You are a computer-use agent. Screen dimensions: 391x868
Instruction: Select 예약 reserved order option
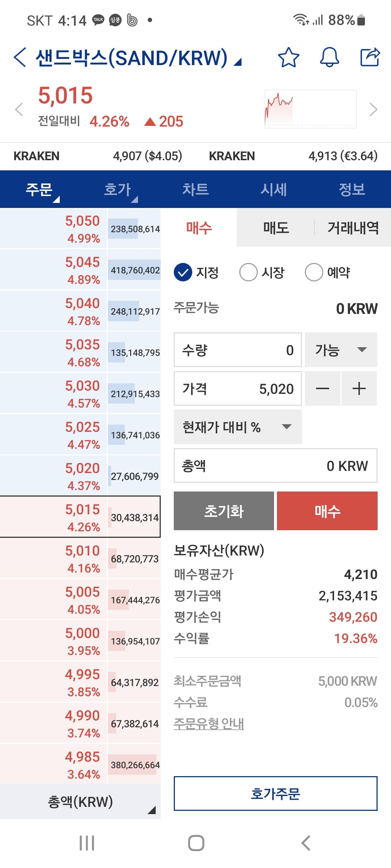(x=327, y=272)
